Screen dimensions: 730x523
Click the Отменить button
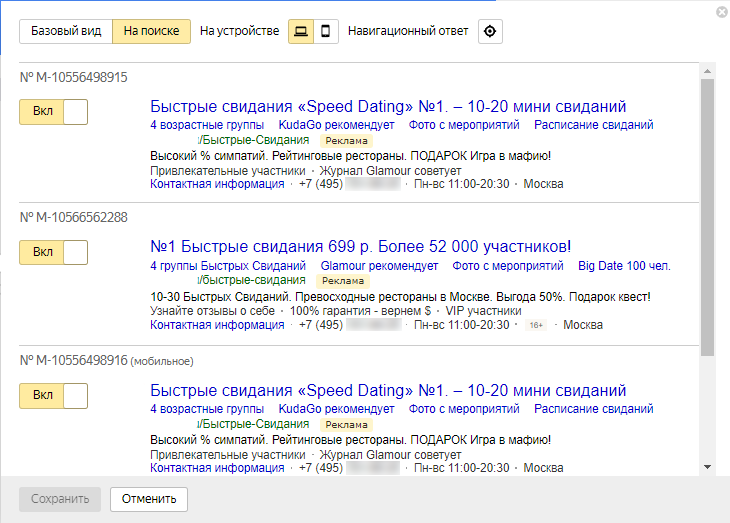click(x=149, y=499)
